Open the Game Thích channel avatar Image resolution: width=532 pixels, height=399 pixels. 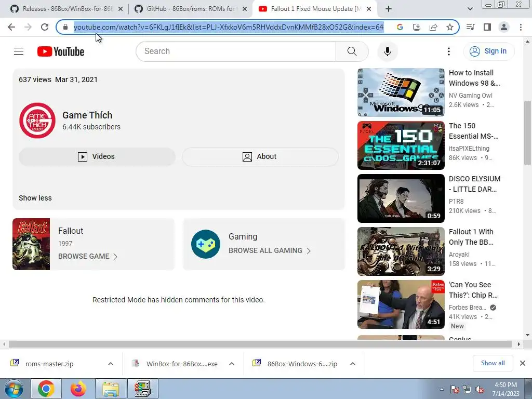coord(37,121)
